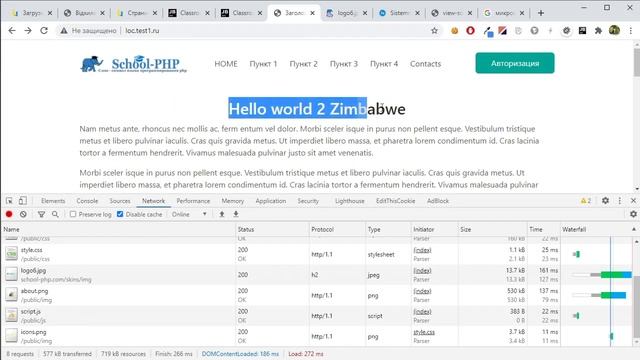640x360 pixels.
Task: Close the DevTools panel
Action: [x=633, y=200]
